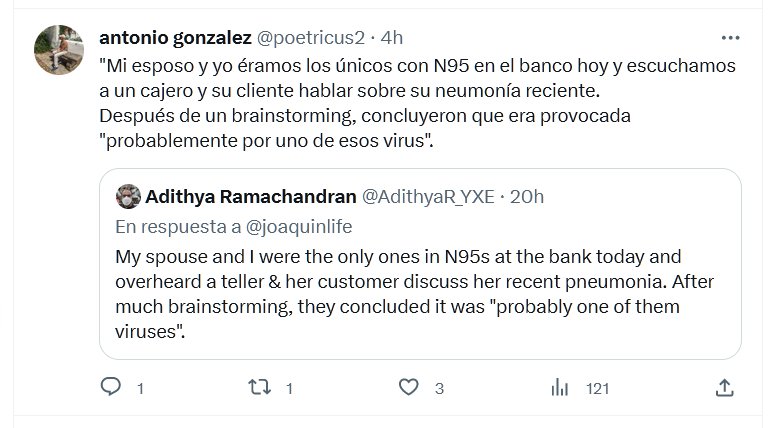The image size is (782, 428).
Task: Click the reply speech bubble icon
Action: pos(113,387)
